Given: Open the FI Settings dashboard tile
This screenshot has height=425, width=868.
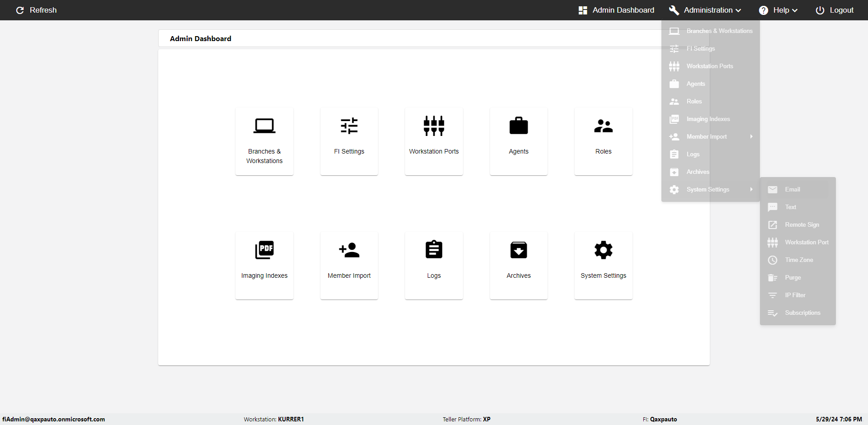Looking at the screenshot, I should pos(349,141).
